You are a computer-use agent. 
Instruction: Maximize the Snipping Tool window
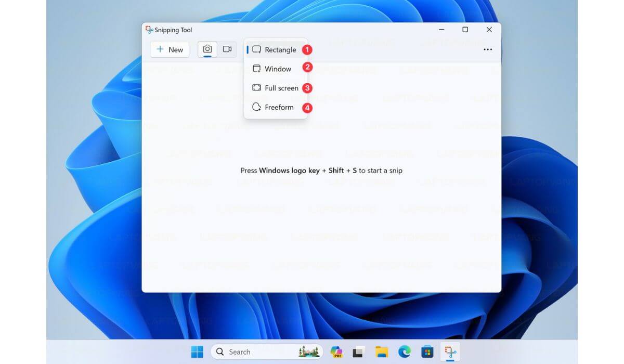click(465, 30)
